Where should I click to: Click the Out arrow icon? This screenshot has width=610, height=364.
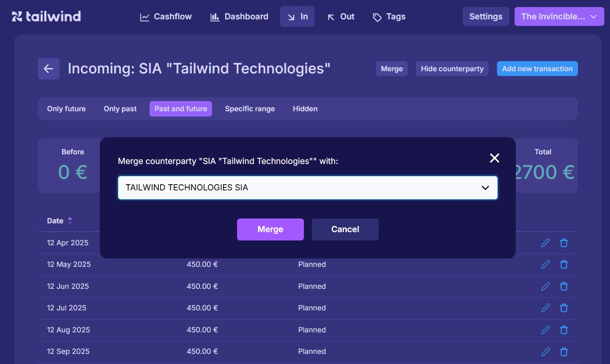[x=331, y=17]
